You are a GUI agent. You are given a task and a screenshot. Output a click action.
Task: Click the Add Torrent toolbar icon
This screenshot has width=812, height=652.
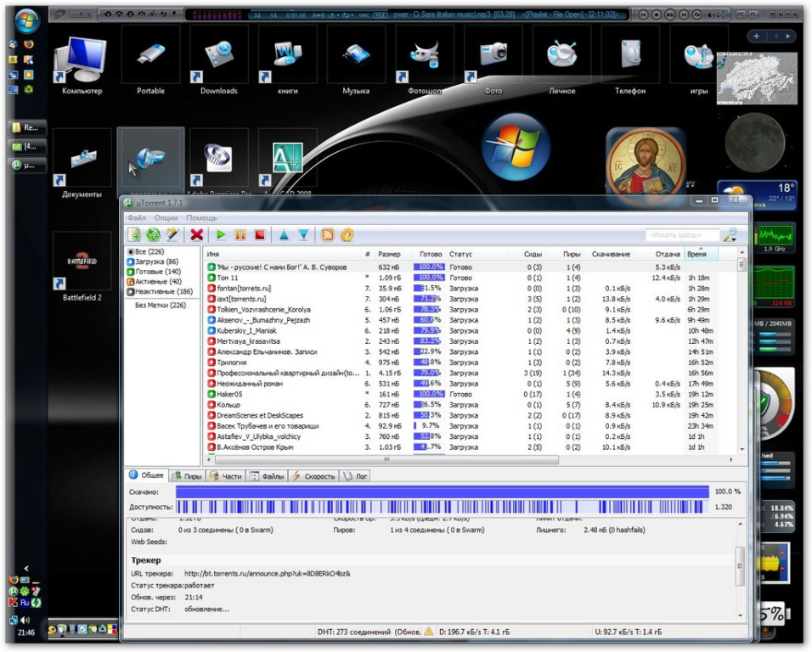pos(134,234)
